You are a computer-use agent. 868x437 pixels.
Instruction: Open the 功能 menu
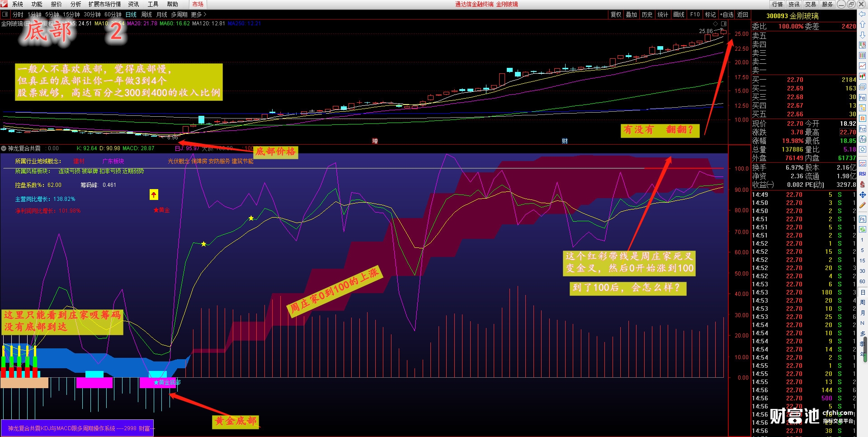click(x=37, y=4)
